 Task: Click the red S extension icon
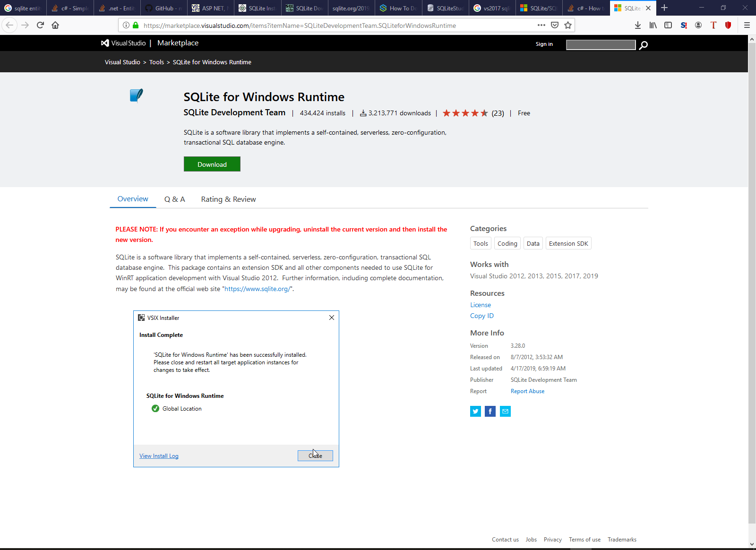tap(683, 25)
